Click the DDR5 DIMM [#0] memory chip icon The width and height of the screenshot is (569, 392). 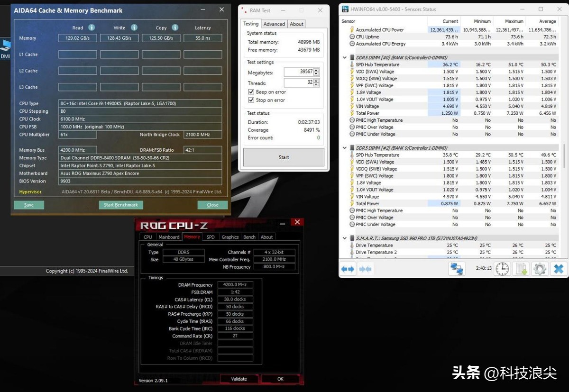[x=352, y=57]
